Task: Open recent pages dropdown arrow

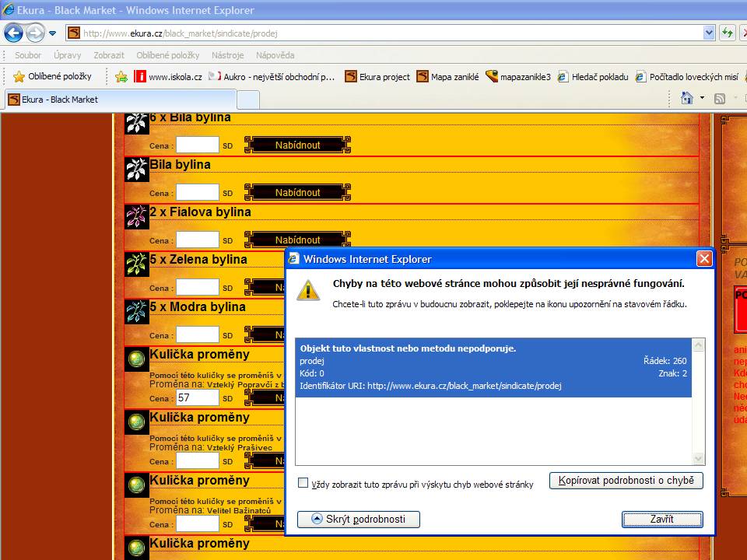Action: pos(53,33)
